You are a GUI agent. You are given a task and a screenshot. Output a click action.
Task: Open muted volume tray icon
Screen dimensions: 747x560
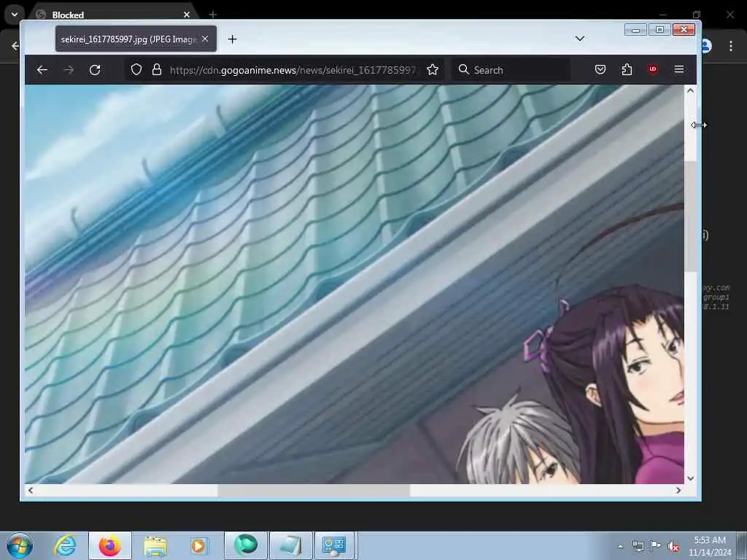pyautogui.click(x=673, y=546)
